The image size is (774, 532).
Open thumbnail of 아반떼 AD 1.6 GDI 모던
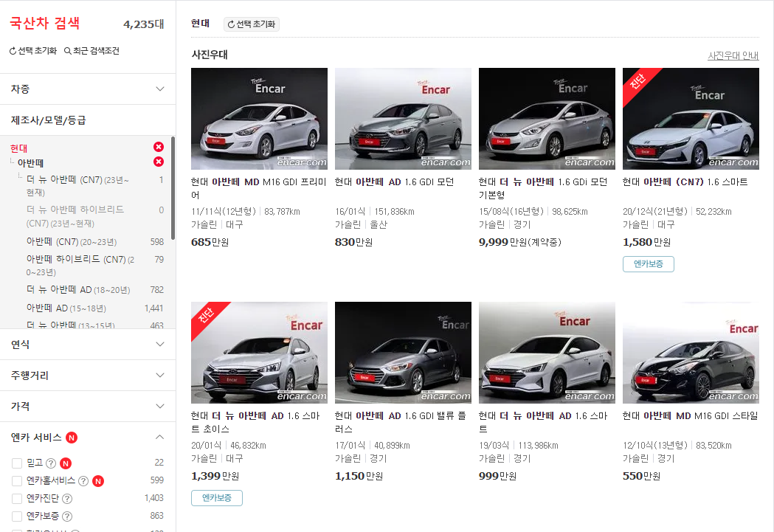point(403,119)
